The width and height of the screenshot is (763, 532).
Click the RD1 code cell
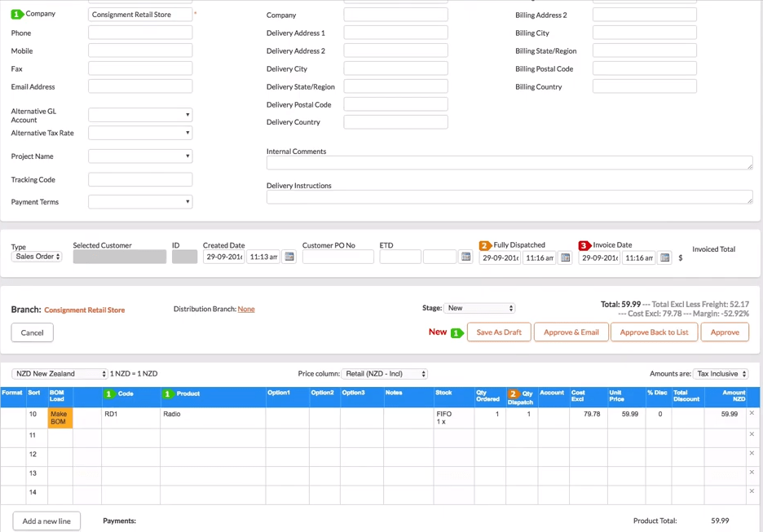pos(131,418)
